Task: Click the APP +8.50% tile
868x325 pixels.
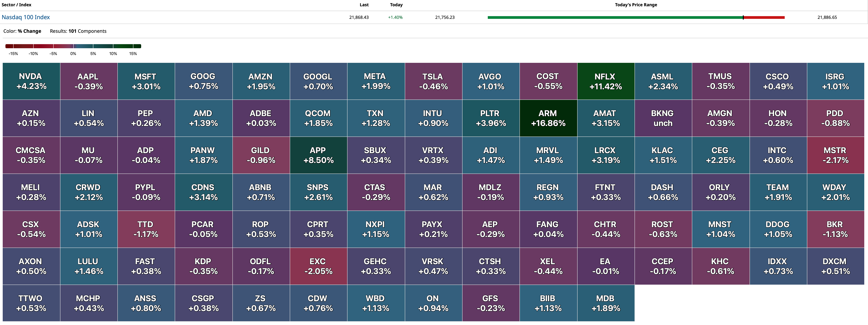Action: pos(318,155)
